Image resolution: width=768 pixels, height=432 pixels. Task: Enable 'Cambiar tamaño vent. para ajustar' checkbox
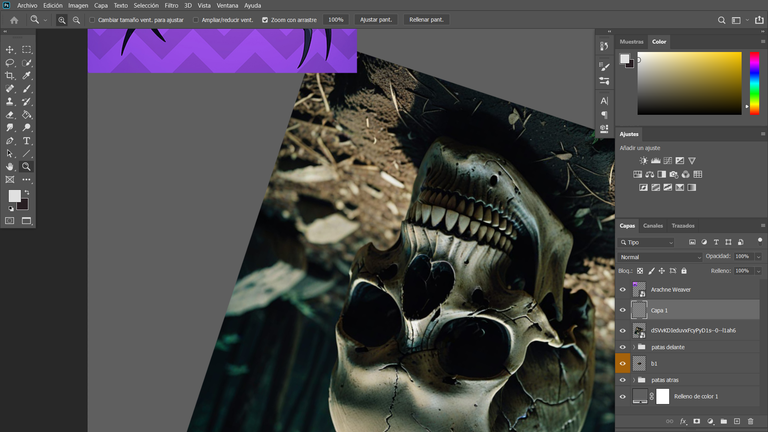(x=92, y=20)
